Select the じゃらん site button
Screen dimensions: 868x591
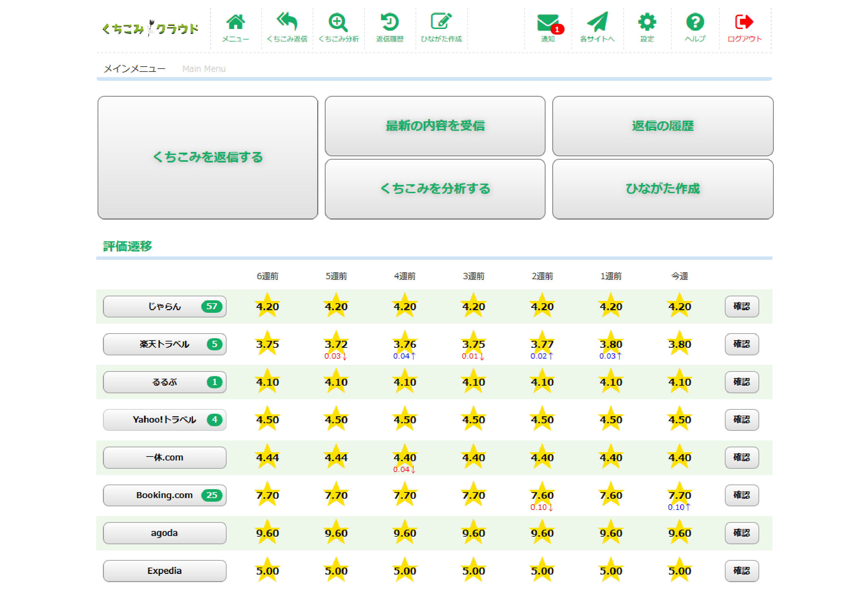tap(165, 307)
